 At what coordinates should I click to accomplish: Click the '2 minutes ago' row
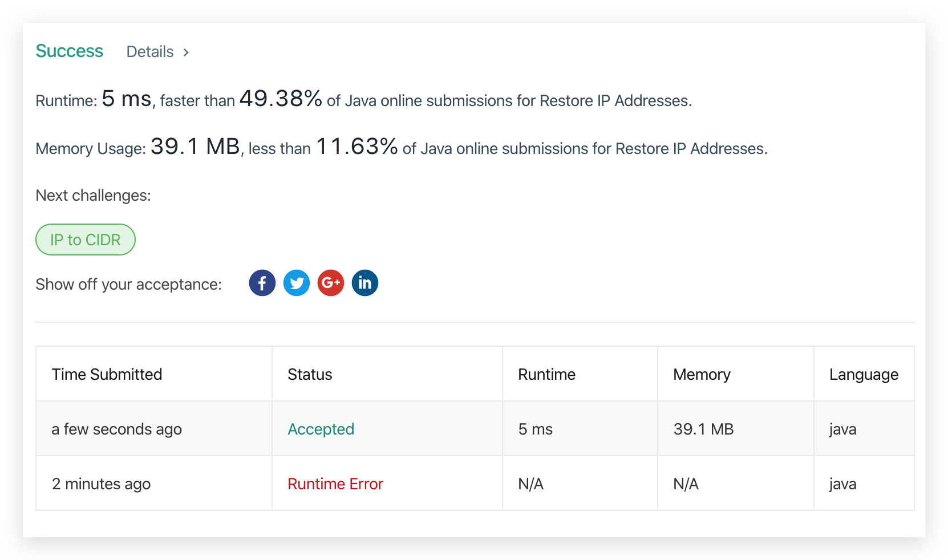point(475,483)
